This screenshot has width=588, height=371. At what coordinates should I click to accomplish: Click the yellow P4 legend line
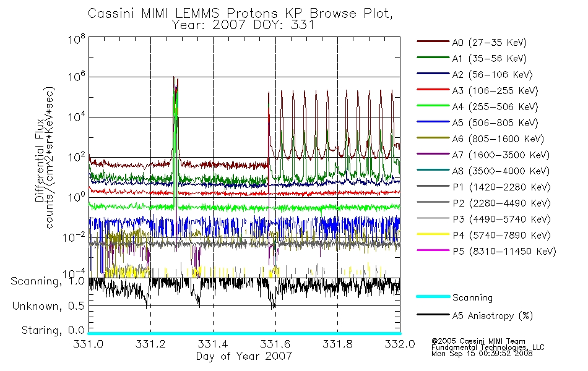click(x=433, y=234)
